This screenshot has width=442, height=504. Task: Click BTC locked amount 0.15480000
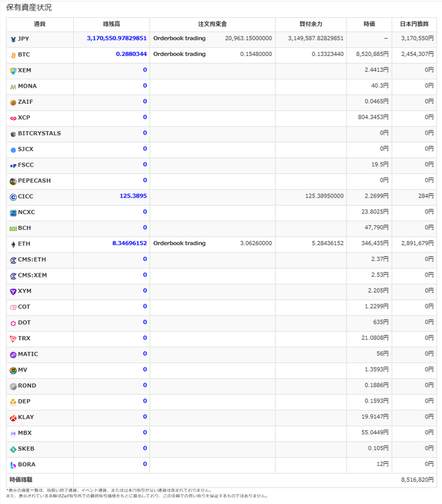pos(256,54)
